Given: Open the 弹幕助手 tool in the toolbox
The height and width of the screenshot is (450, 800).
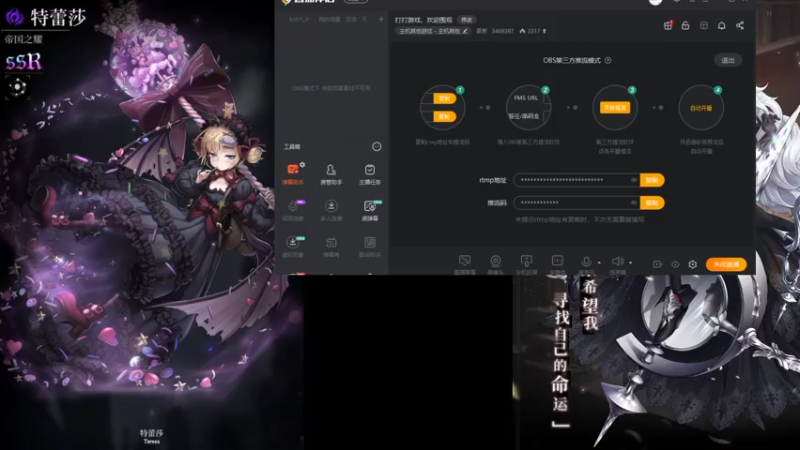Looking at the screenshot, I should 293,174.
